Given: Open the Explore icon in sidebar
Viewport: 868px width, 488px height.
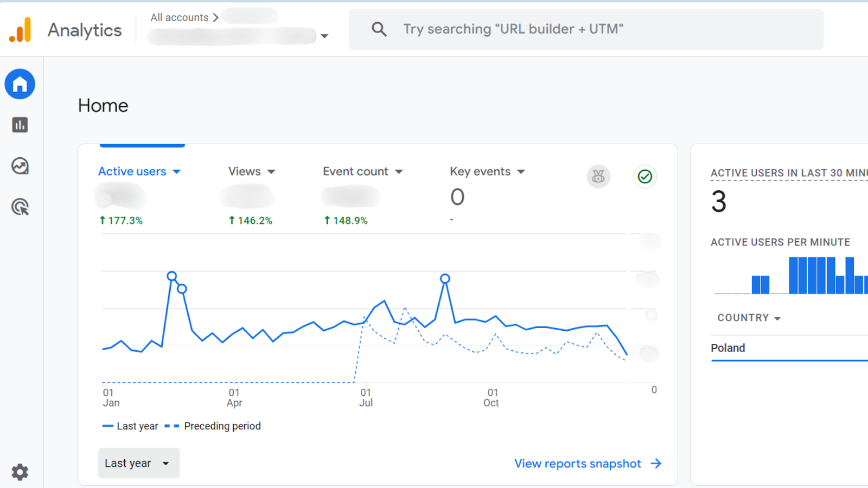Looking at the screenshot, I should coord(20,166).
